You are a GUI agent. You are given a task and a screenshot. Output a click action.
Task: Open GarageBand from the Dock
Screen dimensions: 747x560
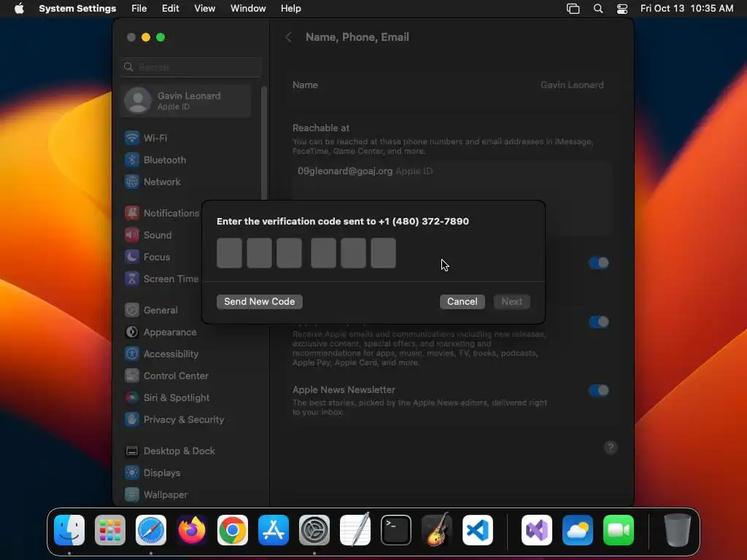[437, 530]
